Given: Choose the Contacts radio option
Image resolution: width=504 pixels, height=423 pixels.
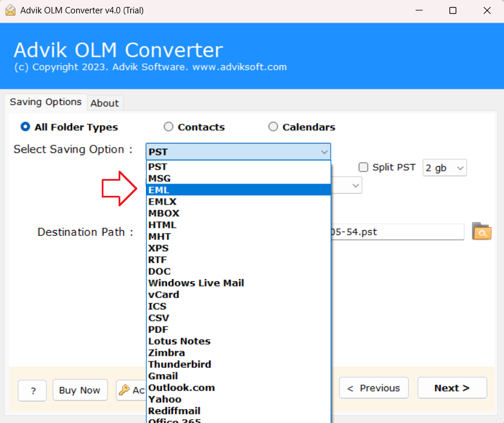Looking at the screenshot, I should pos(169,127).
